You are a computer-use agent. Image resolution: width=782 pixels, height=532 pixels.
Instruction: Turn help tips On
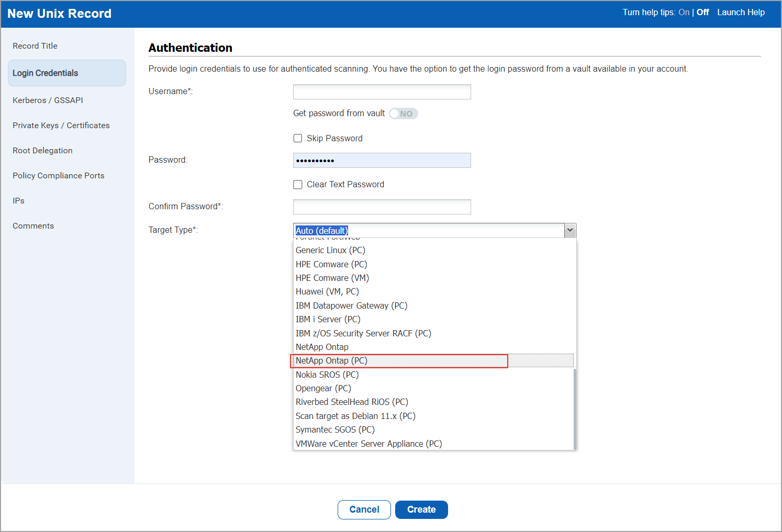click(x=684, y=12)
